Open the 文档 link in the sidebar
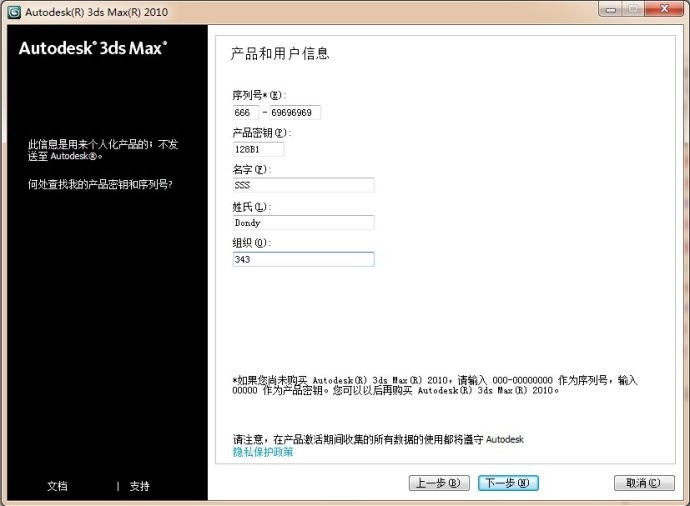690x506 pixels. tap(57, 486)
